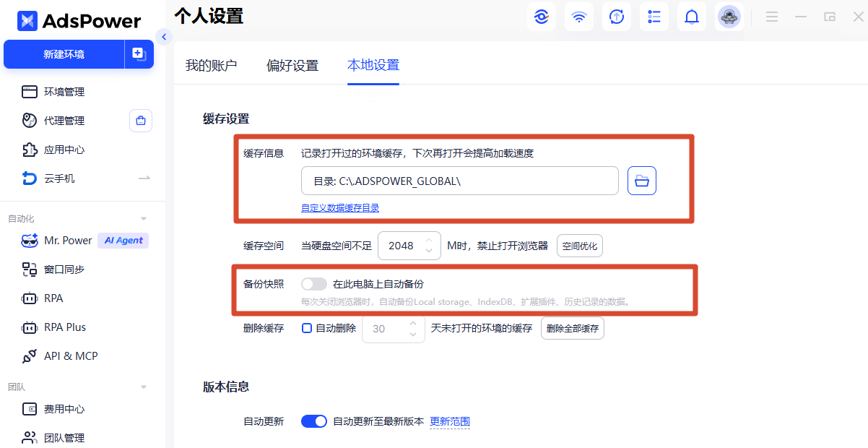Increase the 2048 cache space value
The image size is (868, 448).
[x=429, y=240]
